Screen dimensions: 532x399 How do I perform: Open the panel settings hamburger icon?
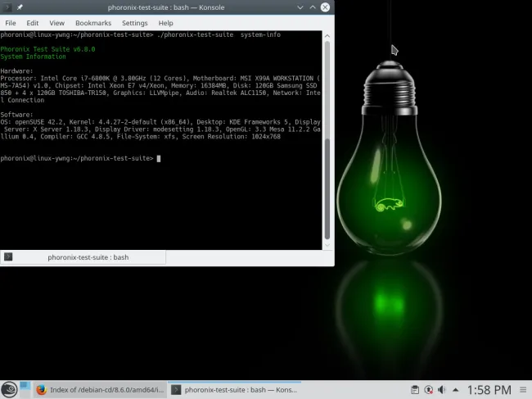click(x=523, y=390)
